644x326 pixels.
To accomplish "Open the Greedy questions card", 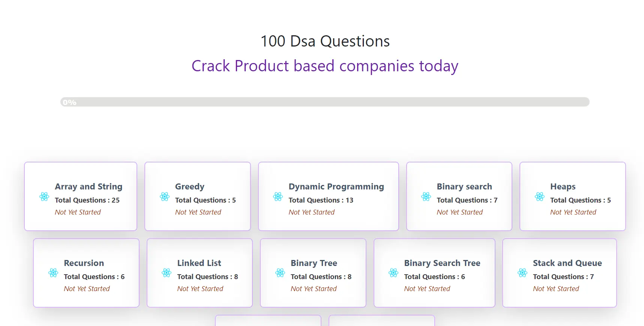I will coord(198,196).
